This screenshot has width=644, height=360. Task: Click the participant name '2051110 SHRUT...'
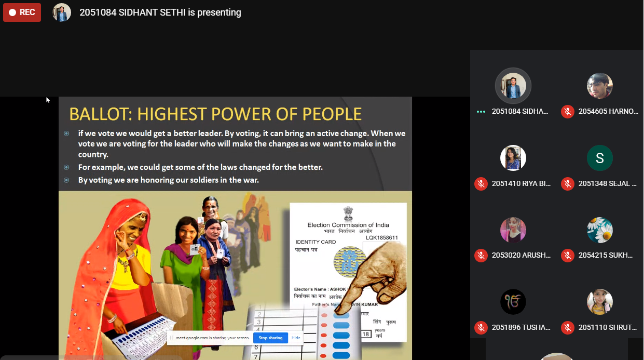pos(608,327)
